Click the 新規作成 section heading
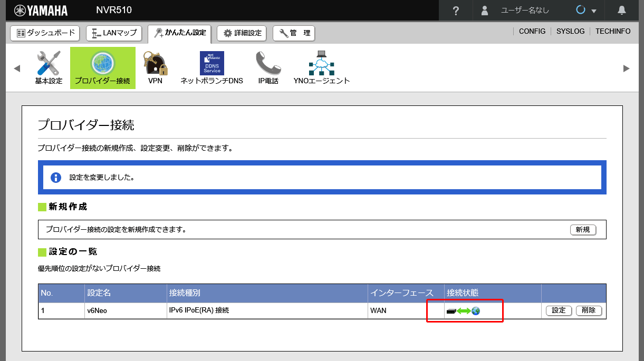 (68, 207)
